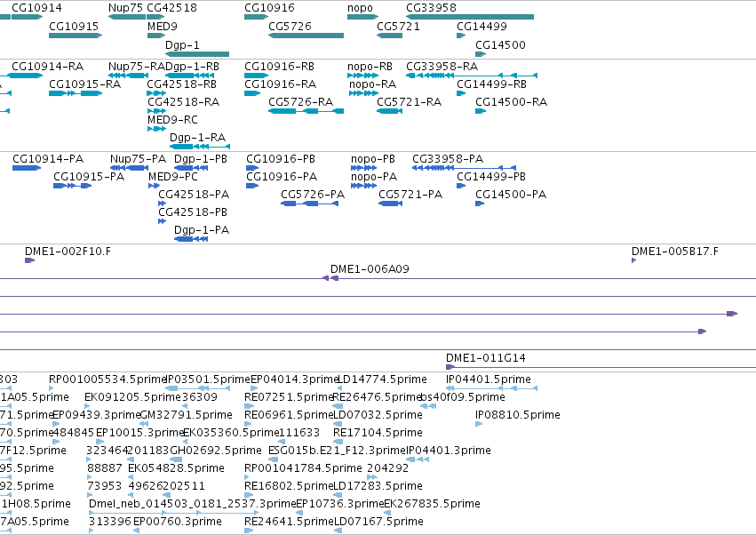Select the Nup75 gene feature
This screenshot has height=535, width=756.
click(x=127, y=17)
